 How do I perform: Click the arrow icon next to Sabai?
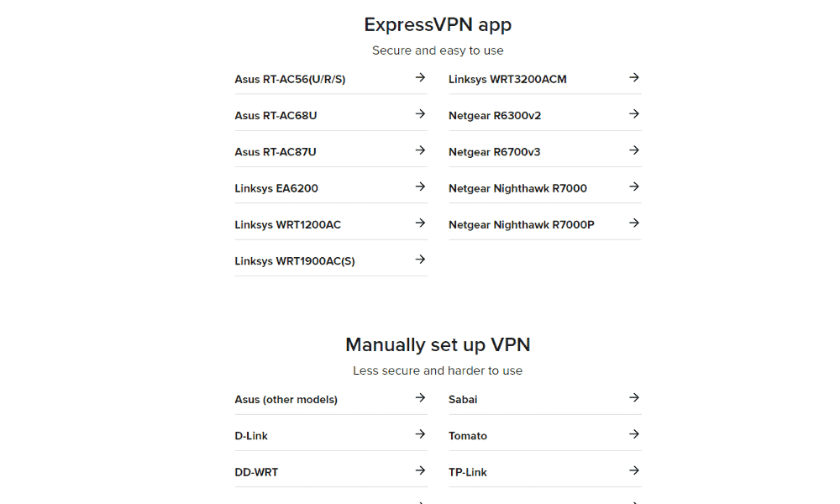click(x=633, y=398)
